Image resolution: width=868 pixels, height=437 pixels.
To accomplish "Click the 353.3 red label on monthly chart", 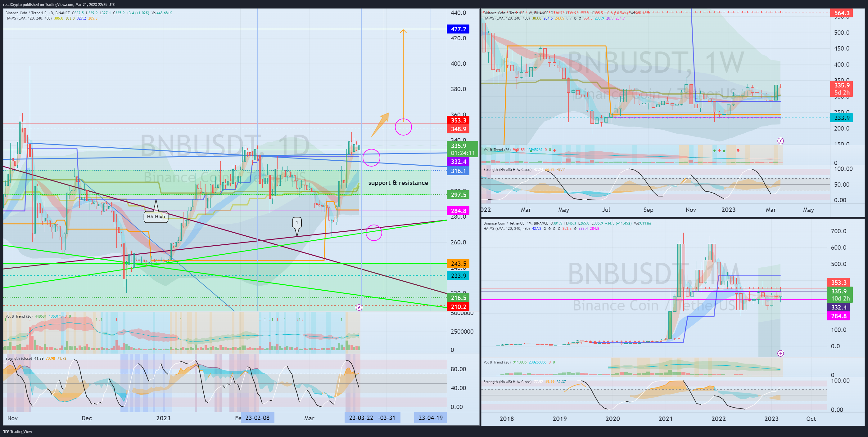I will [x=838, y=283].
